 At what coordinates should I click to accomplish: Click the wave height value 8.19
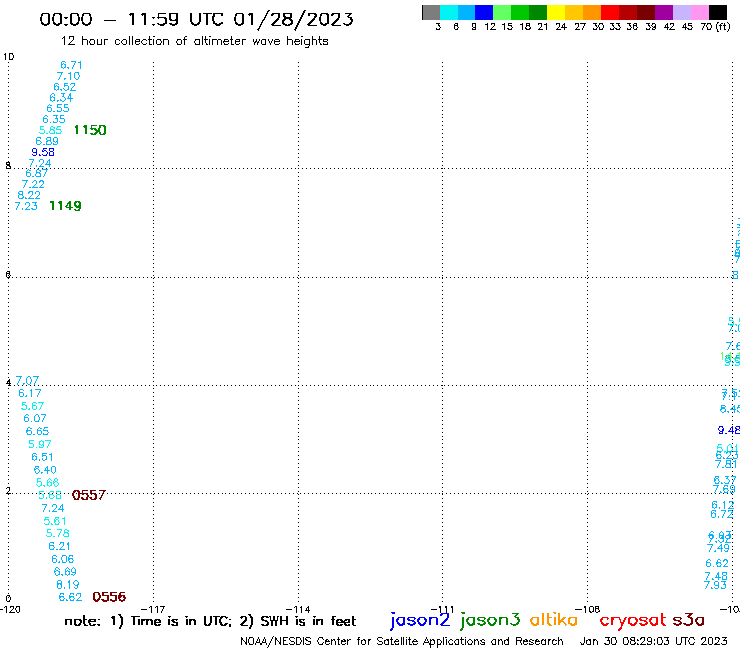click(x=68, y=585)
